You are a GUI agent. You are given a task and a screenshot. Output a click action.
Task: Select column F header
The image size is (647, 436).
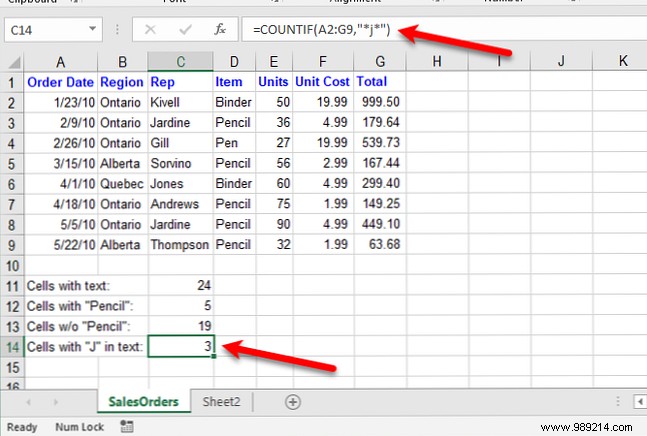click(x=323, y=62)
